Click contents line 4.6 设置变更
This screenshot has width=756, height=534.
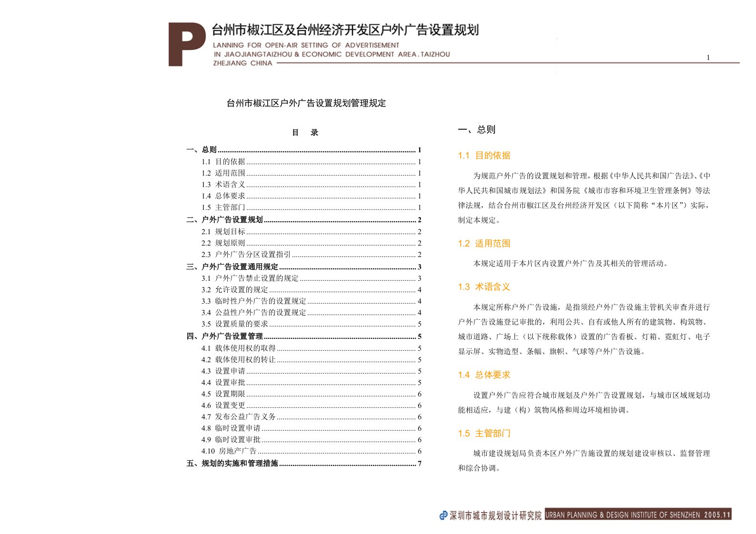coord(311,405)
